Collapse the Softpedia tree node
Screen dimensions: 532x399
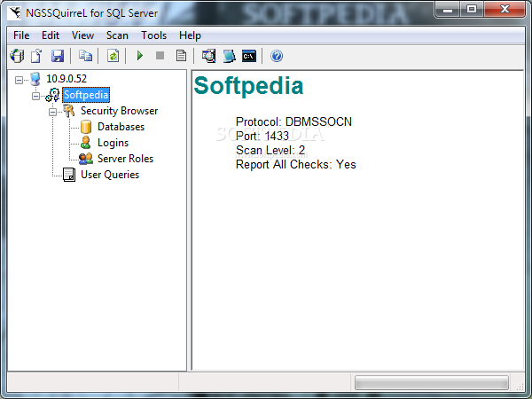click(35, 97)
